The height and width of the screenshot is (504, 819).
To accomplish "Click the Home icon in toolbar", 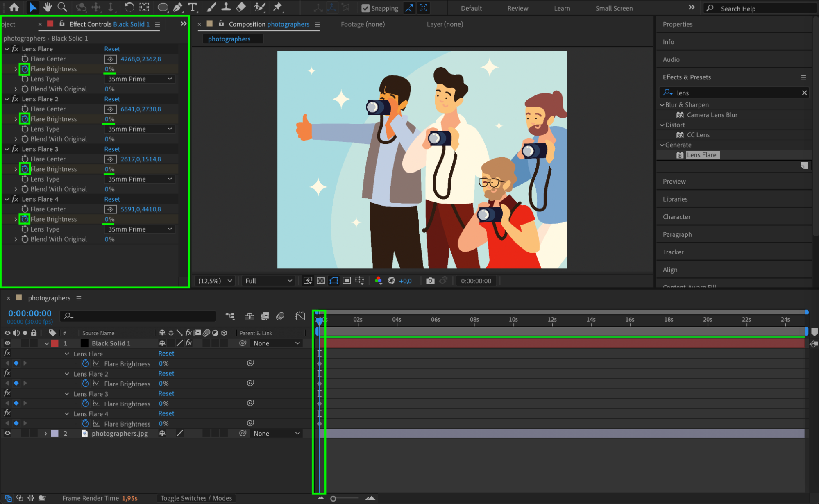I will [x=14, y=7].
